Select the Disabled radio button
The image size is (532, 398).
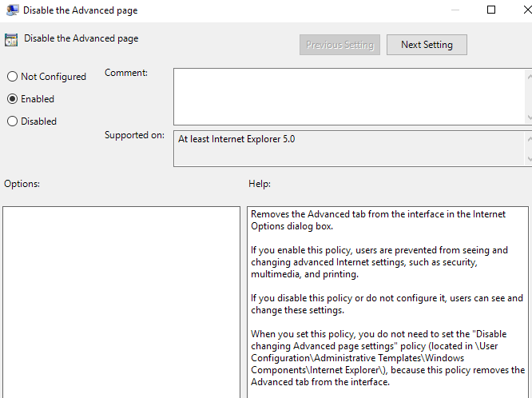pyautogui.click(x=12, y=121)
